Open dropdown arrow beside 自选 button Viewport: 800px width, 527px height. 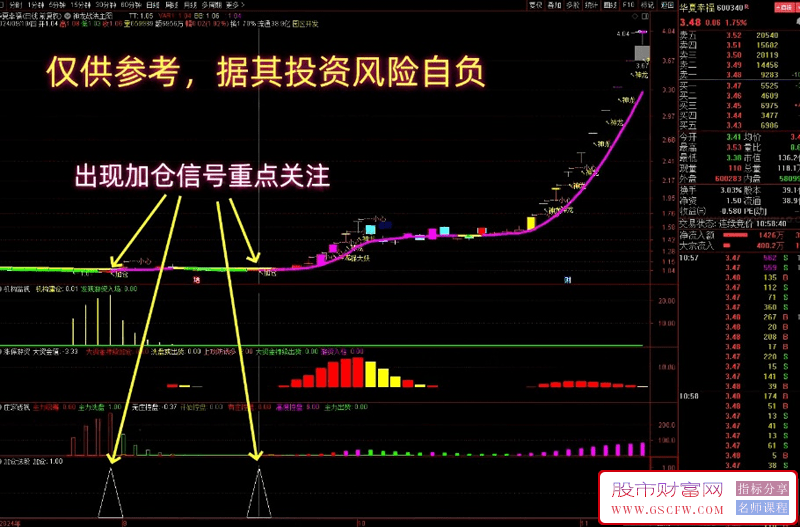click(x=796, y=8)
